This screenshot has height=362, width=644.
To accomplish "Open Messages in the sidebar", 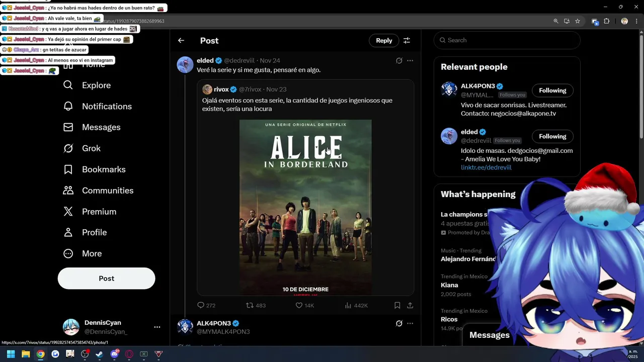I will click(92, 127).
